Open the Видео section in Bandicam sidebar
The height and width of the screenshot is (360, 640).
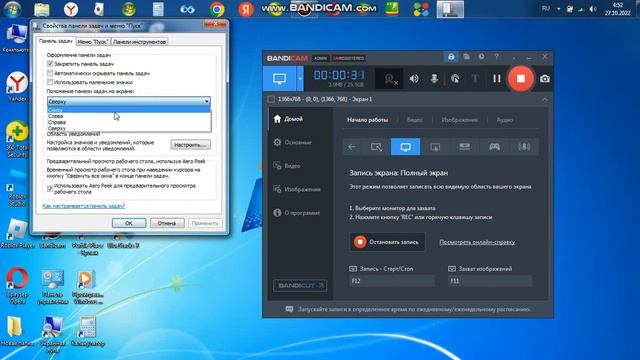point(287,166)
